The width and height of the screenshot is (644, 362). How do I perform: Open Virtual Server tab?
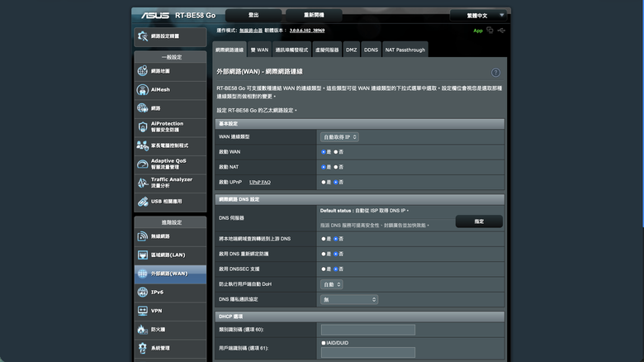pyautogui.click(x=327, y=50)
